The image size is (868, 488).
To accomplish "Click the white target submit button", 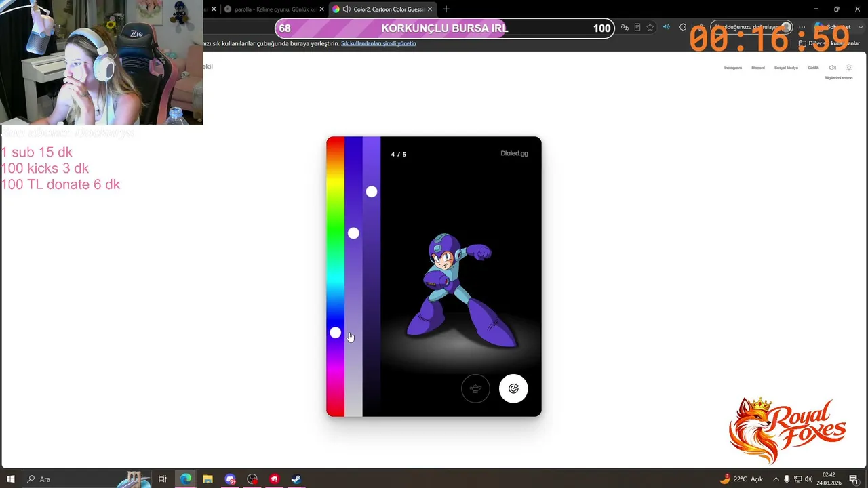I will pos(513,388).
